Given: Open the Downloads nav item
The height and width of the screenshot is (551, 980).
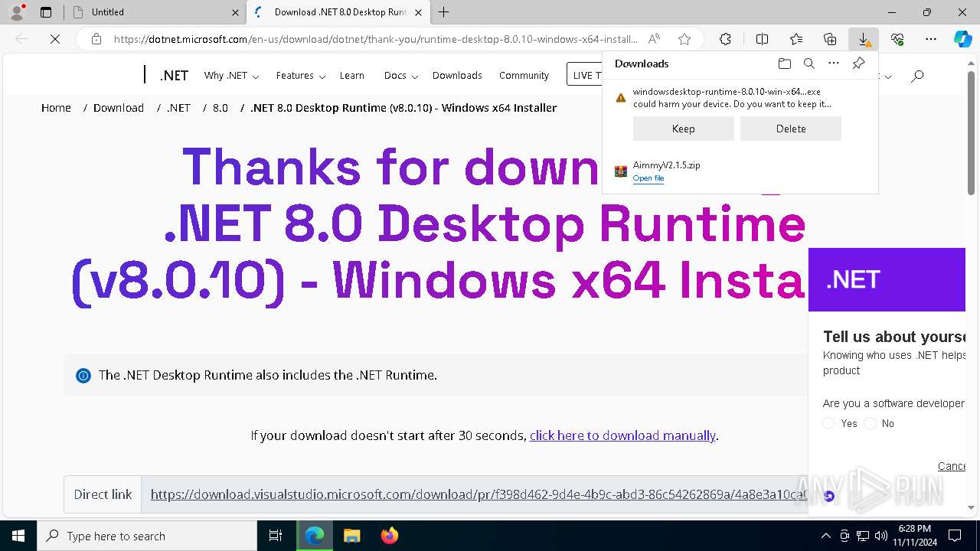Looking at the screenshot, I should (x=457, y=75).
